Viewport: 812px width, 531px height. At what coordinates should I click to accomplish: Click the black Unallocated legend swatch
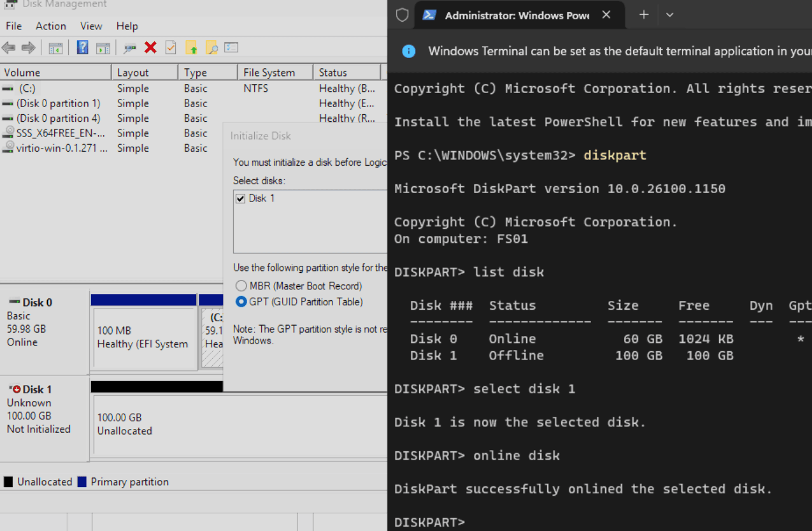(8, 482)
